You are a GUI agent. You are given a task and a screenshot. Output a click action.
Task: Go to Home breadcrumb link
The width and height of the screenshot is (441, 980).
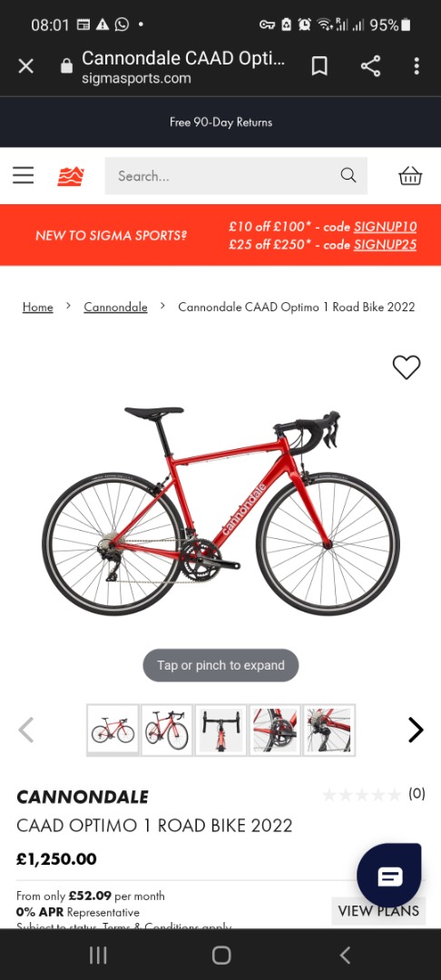pyautogui.click(x=37, y=307)
